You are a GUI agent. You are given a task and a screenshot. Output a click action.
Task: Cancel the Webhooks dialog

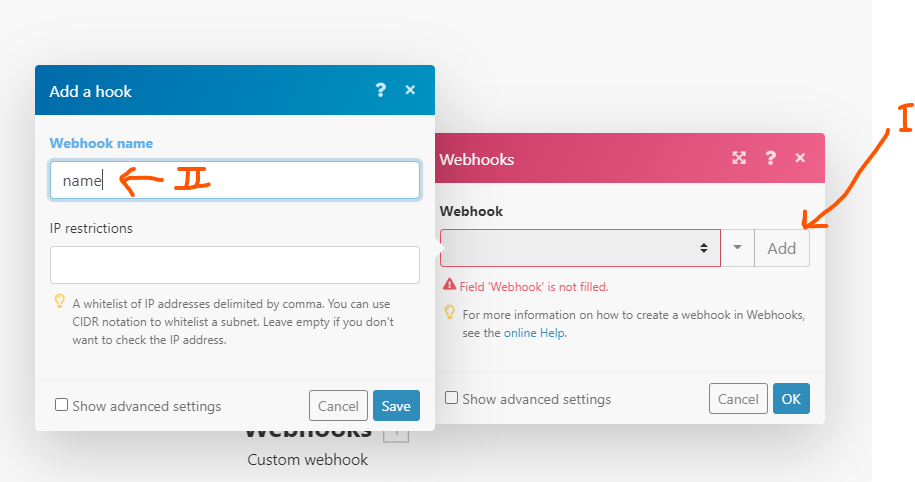(738, 399)
